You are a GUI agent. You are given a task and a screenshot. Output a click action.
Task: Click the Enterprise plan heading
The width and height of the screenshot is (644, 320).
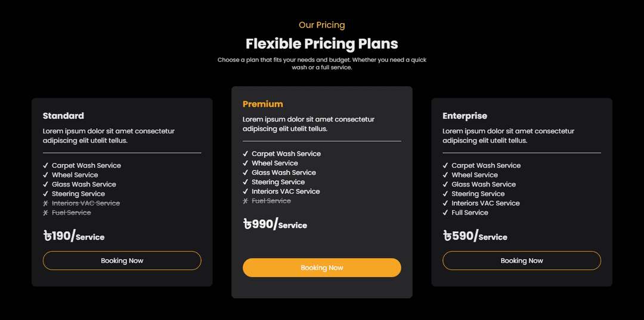point(465,116)
